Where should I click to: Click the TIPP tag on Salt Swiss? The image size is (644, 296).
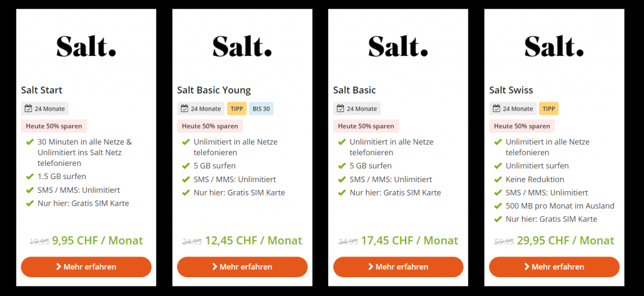[x=548, y=109]
